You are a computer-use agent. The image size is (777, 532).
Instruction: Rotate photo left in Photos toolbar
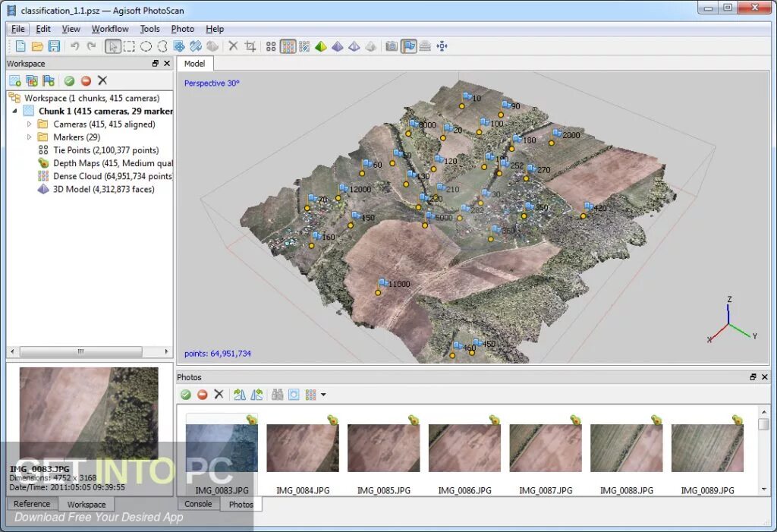[x=240, y=395]
